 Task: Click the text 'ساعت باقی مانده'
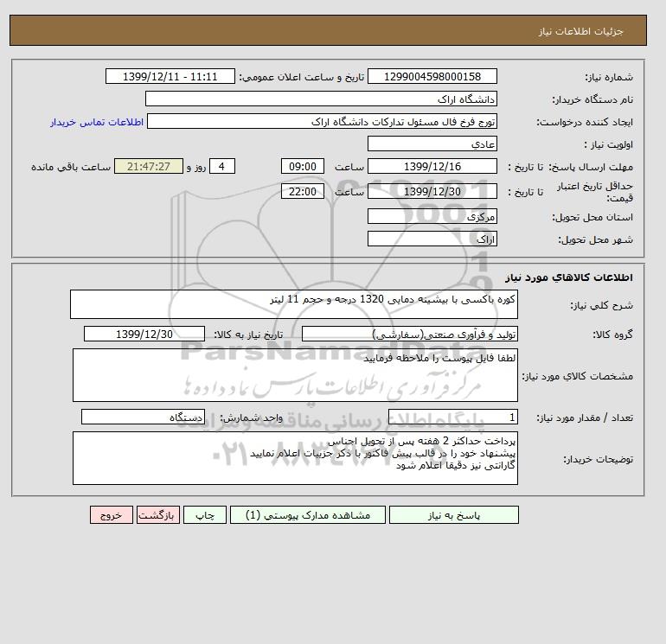click(71, 167)
